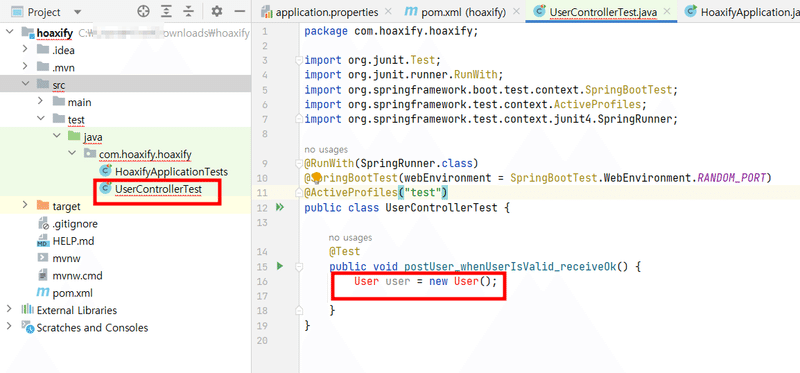Click the fold end marker on line 18

tap(299, 310)
